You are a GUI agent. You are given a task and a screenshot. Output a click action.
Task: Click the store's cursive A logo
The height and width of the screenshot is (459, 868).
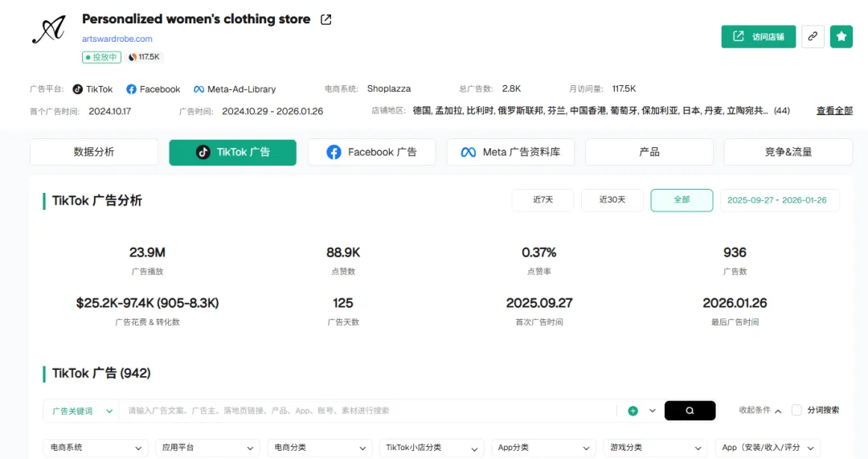[48, 31]
